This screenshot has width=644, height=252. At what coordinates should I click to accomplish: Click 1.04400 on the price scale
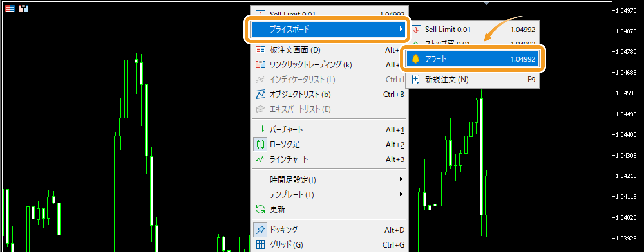[x=626, y=135]
